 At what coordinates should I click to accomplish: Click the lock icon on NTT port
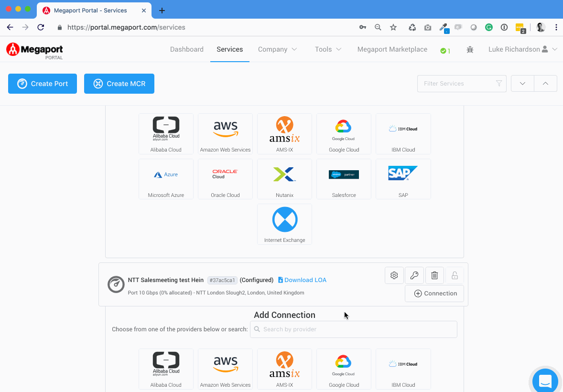click(x=455, y=275)
